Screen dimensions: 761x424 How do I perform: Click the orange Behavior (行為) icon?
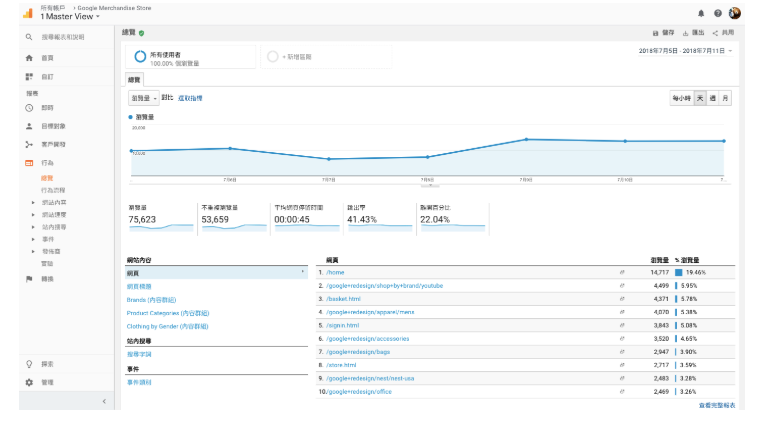pyautogui.click(x=29, y=163)
